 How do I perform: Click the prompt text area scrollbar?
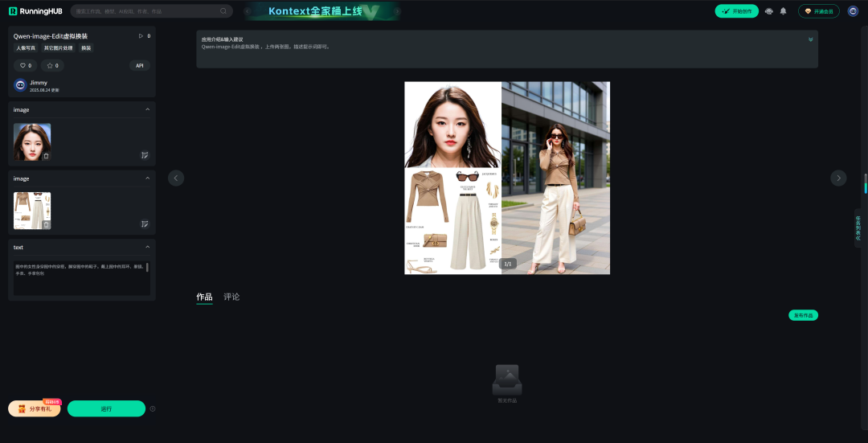(x=147, y=268)
